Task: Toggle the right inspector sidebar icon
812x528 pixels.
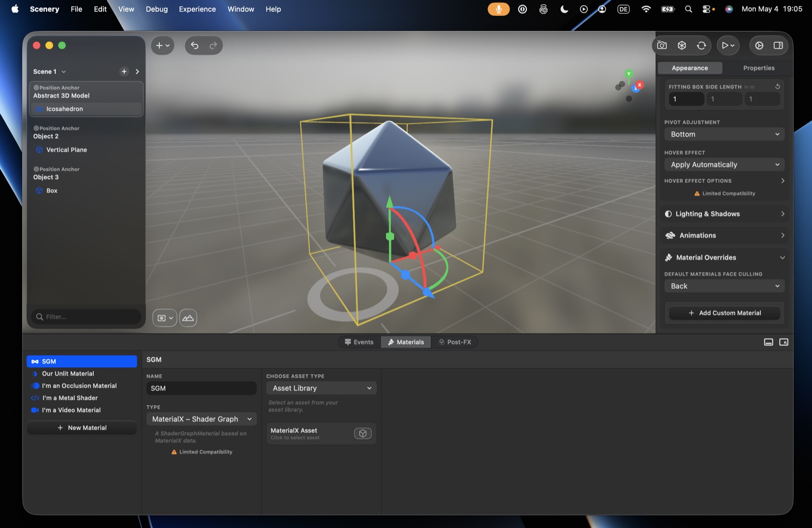Action: coord(778,46)
